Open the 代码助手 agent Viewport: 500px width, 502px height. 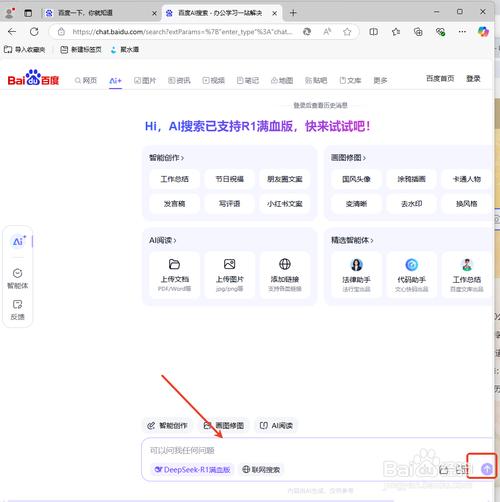point(412,275)
